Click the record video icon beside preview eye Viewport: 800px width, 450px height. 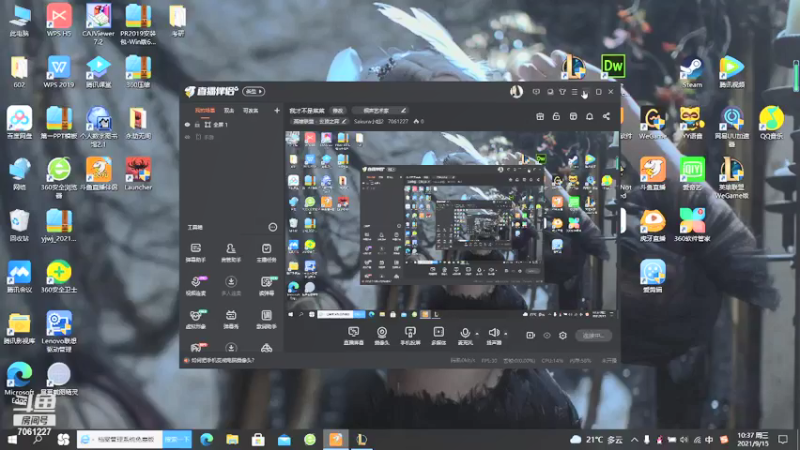click(531, 335)
